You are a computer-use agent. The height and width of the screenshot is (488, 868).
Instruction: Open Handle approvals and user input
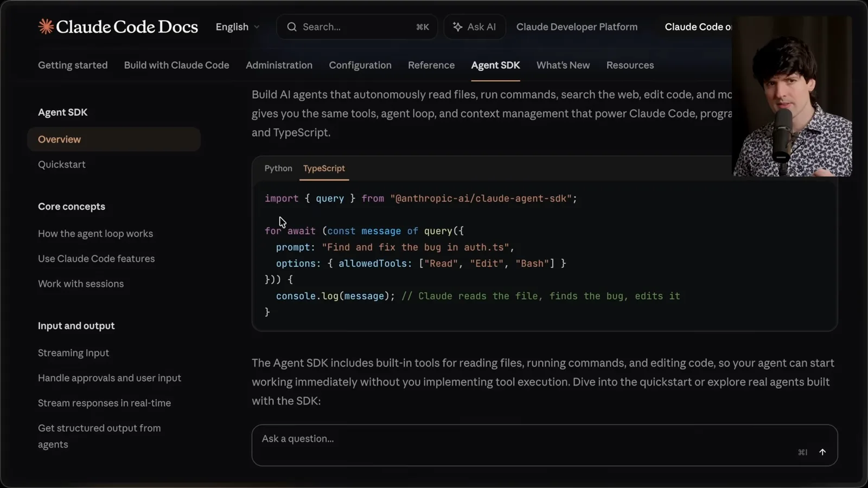click(110, 378)
